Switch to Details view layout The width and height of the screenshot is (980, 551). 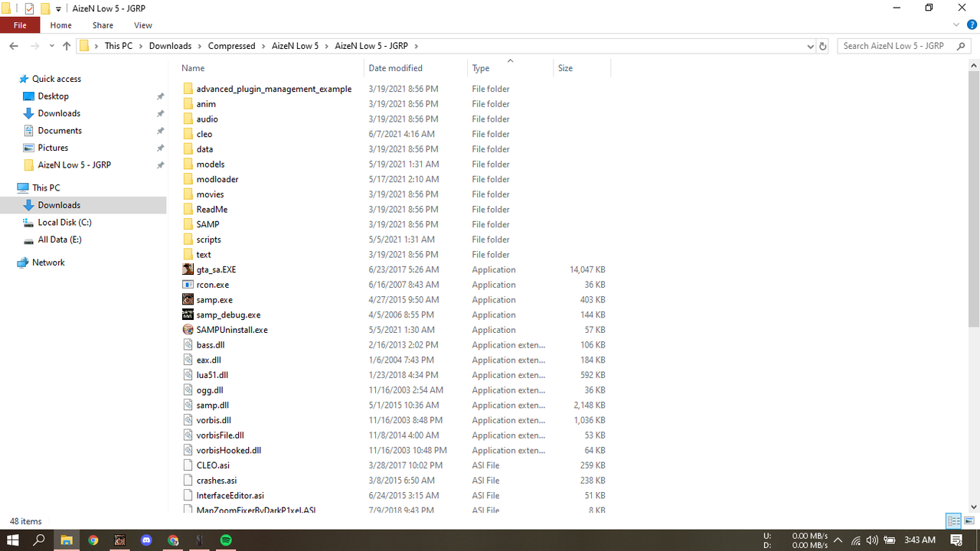coord(953,521)
